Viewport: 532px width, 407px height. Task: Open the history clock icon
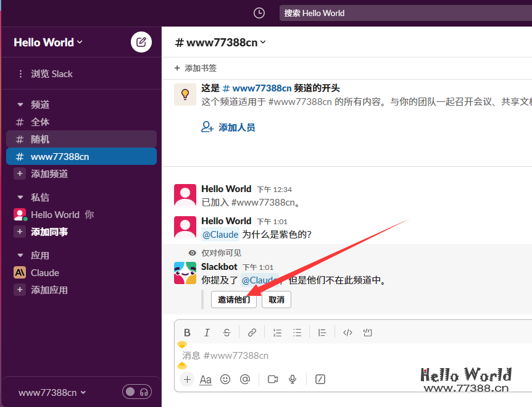(259, 13)
